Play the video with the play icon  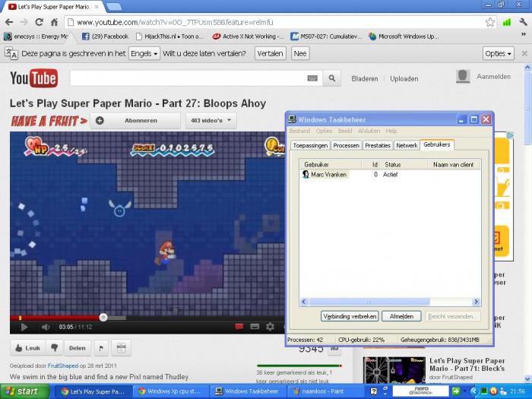pos(24,327)
